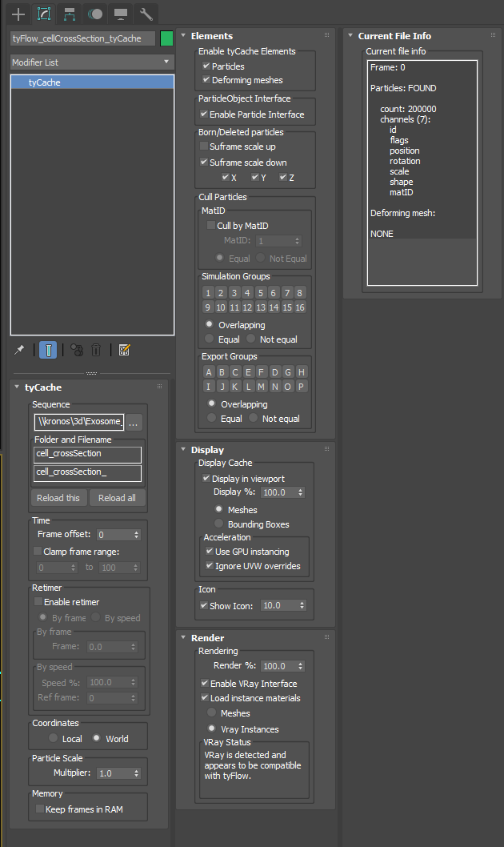This screenshot has height=847, width=504.
Task: Enable the retimer checkbox
Action: point(38,601)
